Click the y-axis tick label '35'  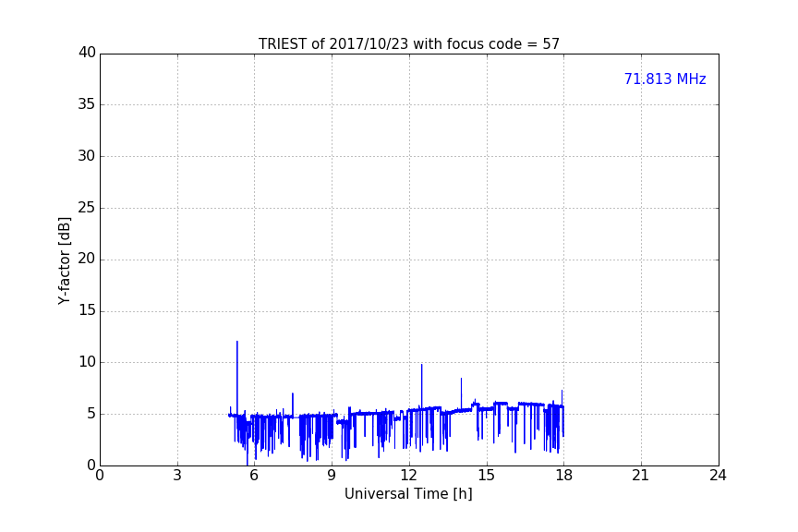click(87, 103)
